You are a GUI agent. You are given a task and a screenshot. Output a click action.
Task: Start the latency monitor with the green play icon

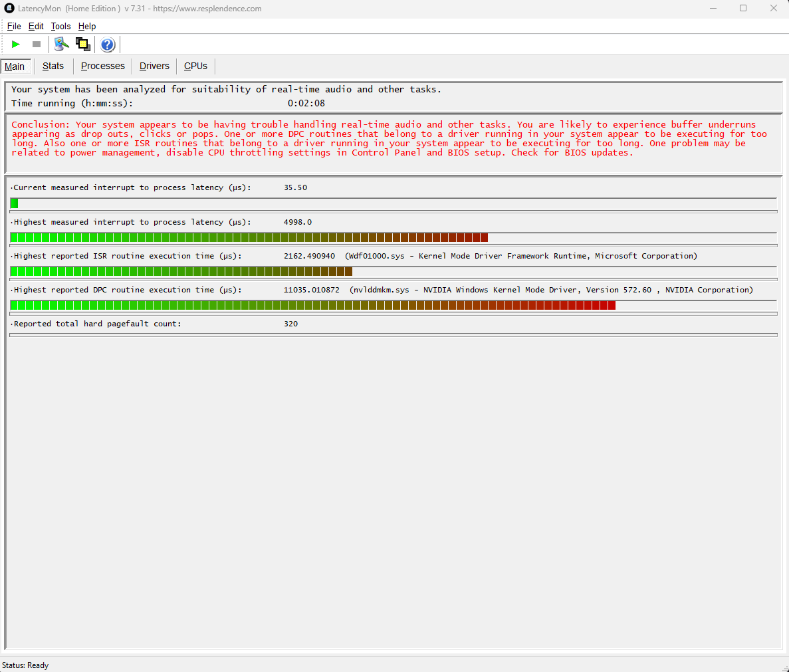pos(15,45)
